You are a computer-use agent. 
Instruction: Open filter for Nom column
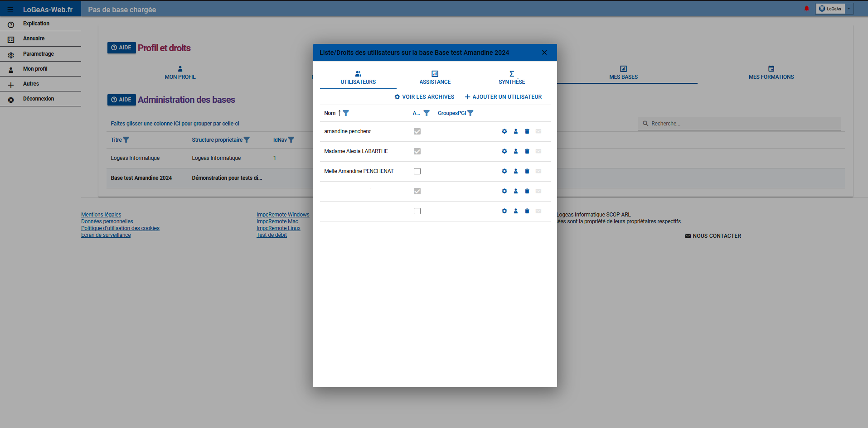coord(346,113)
